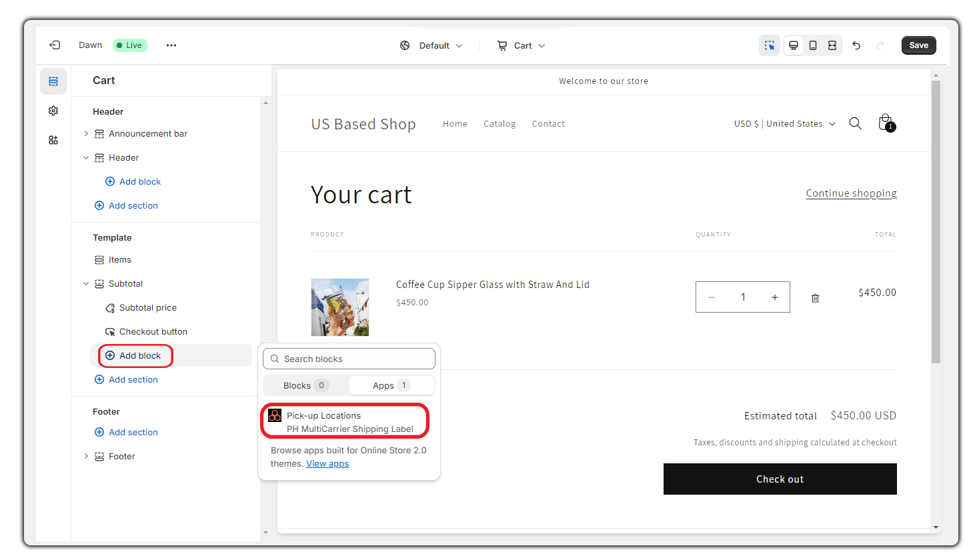Click the Subtotal price block icon
This screenshot has height=560, width=979.
point(110,308)
